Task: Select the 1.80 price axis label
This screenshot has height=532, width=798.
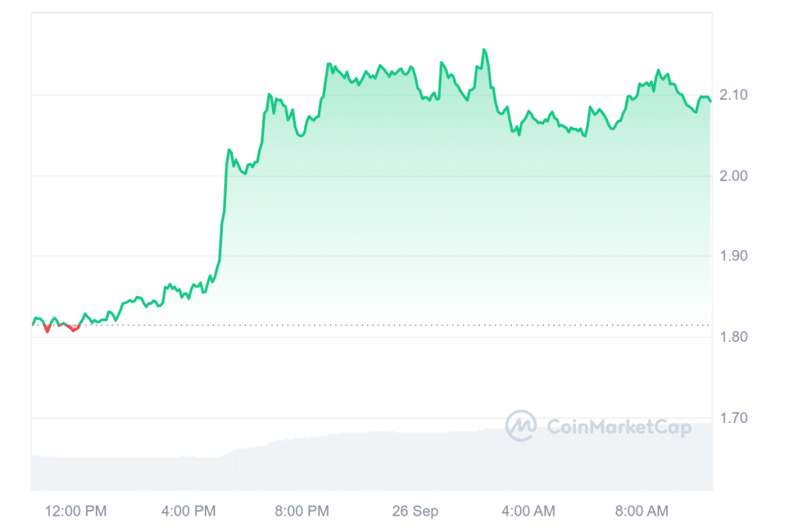Action: (734, 337)
